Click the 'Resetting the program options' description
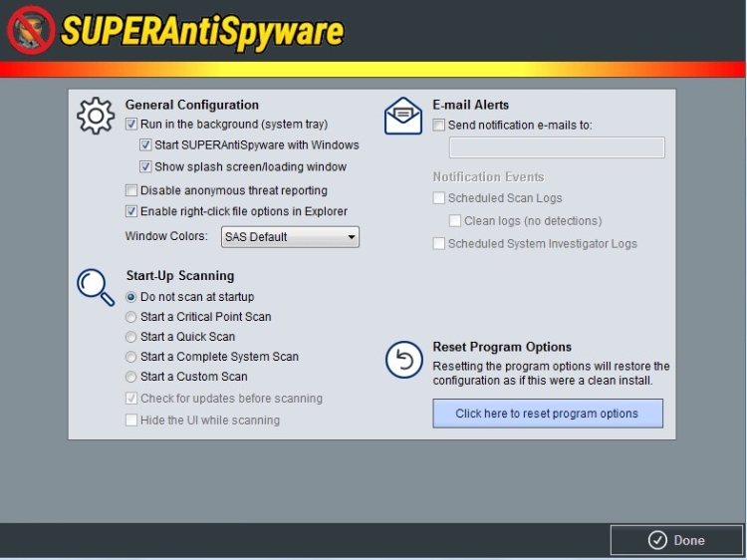This screenshot has height=560, width=747. click(x=551, y=374)
